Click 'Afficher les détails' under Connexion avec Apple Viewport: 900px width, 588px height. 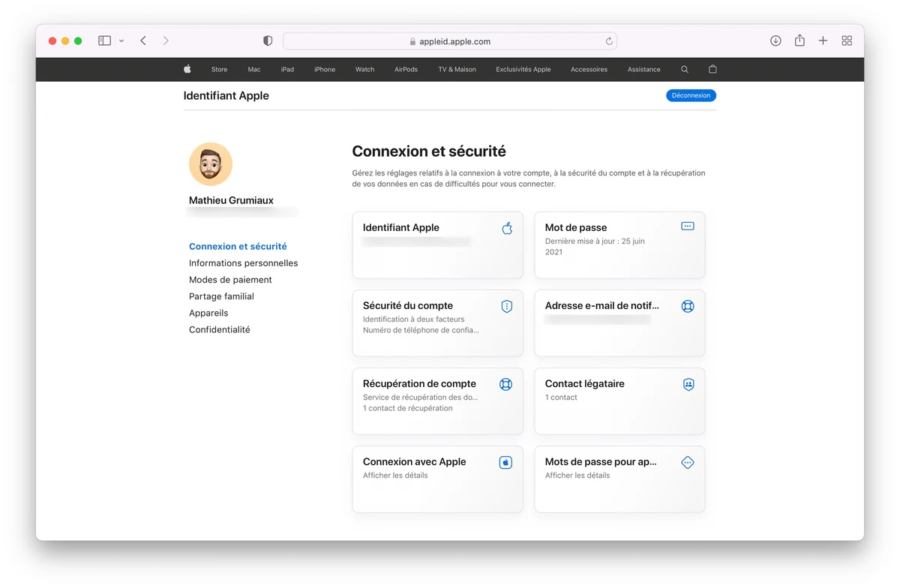click(x=395, y=475)
